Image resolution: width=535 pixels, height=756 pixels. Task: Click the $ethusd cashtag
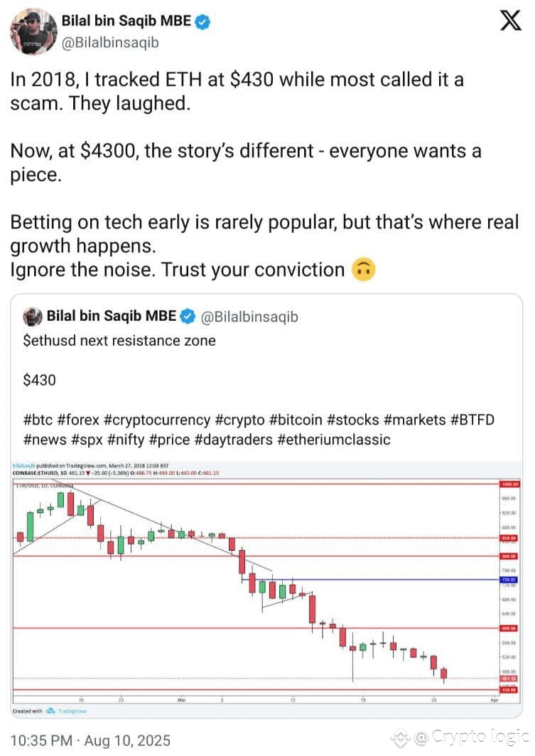49,341
